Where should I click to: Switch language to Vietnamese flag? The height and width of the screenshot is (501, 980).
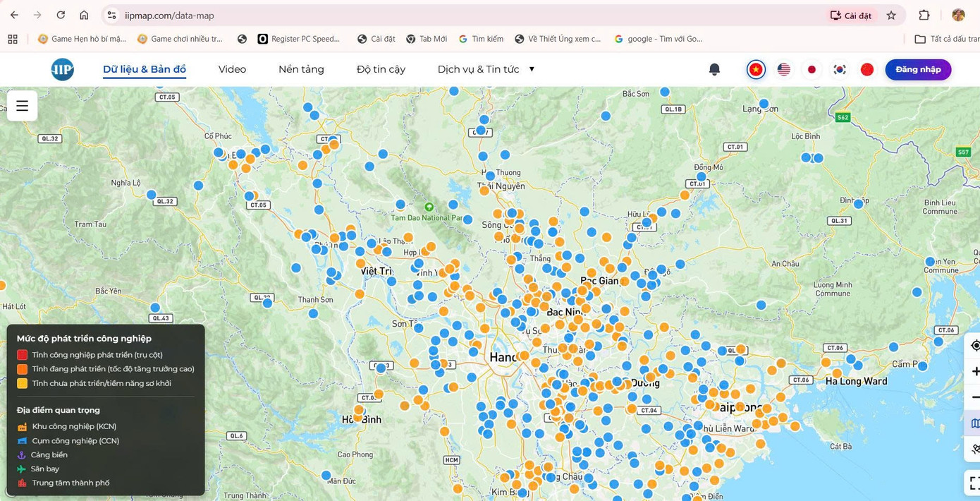[x=756, y=69]
